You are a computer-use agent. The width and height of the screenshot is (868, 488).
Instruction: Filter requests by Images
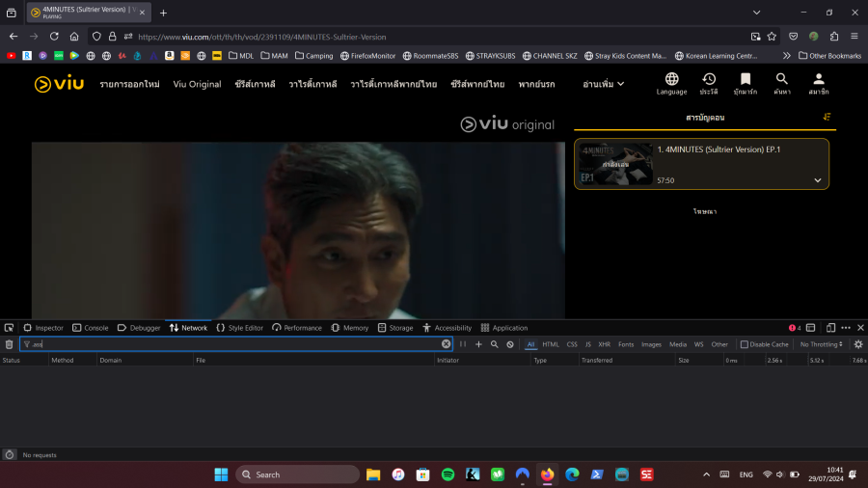[651, 344]
